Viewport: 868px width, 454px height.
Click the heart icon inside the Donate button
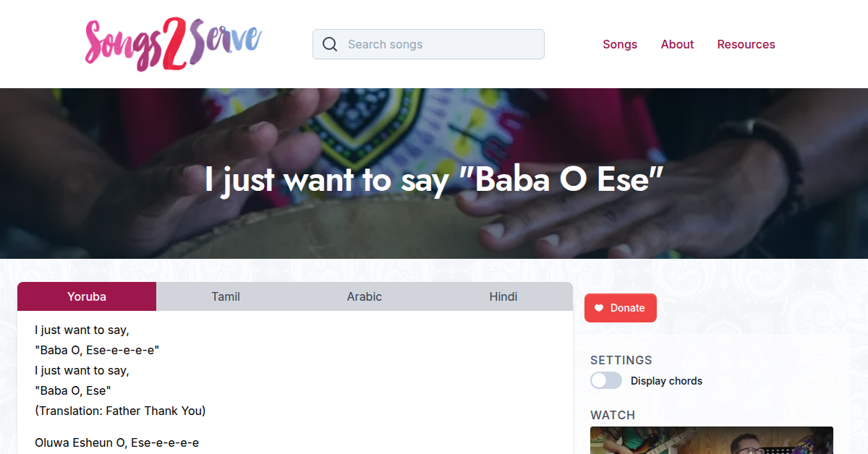(599, 307)
